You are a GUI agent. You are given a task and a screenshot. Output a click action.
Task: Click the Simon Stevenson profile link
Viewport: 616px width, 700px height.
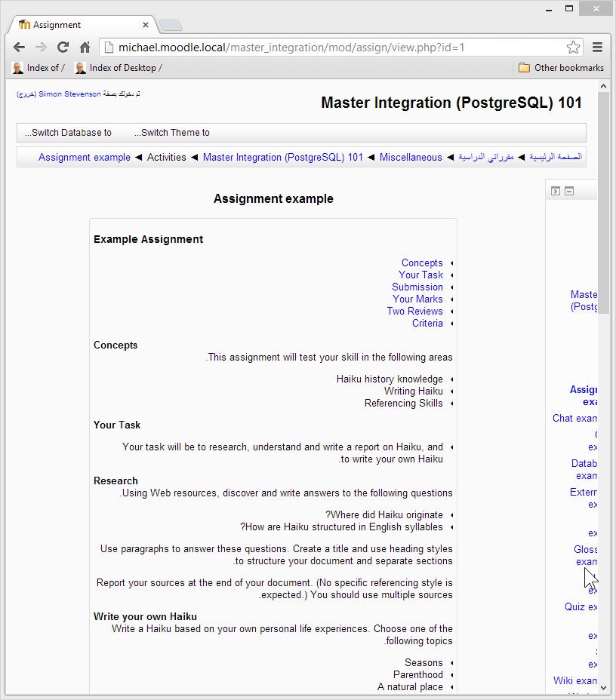click(69, 94)
